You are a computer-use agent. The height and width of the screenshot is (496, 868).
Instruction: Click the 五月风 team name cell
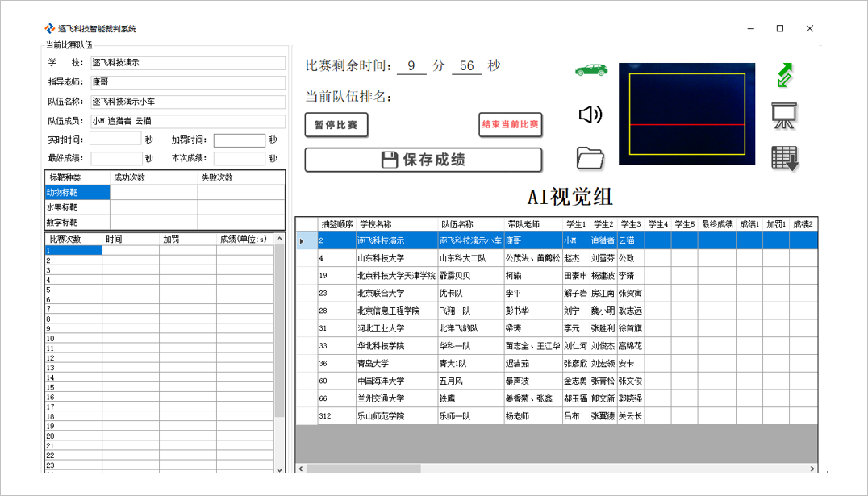470,381
